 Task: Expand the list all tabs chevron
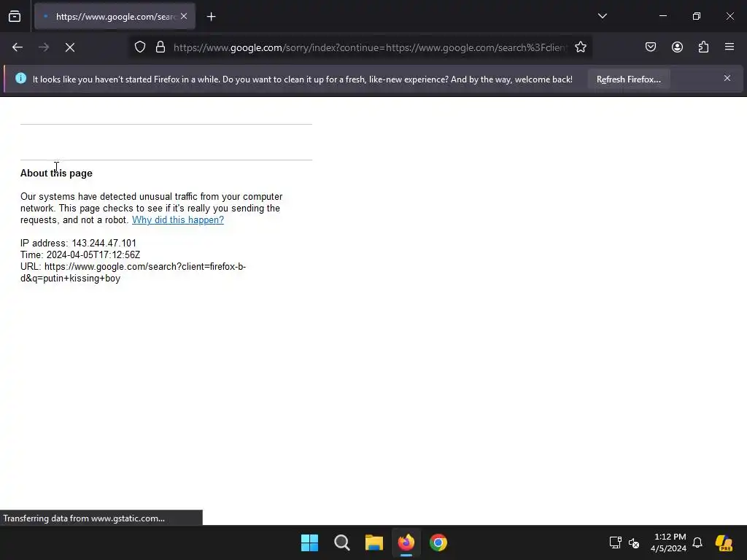coord(602,16)
